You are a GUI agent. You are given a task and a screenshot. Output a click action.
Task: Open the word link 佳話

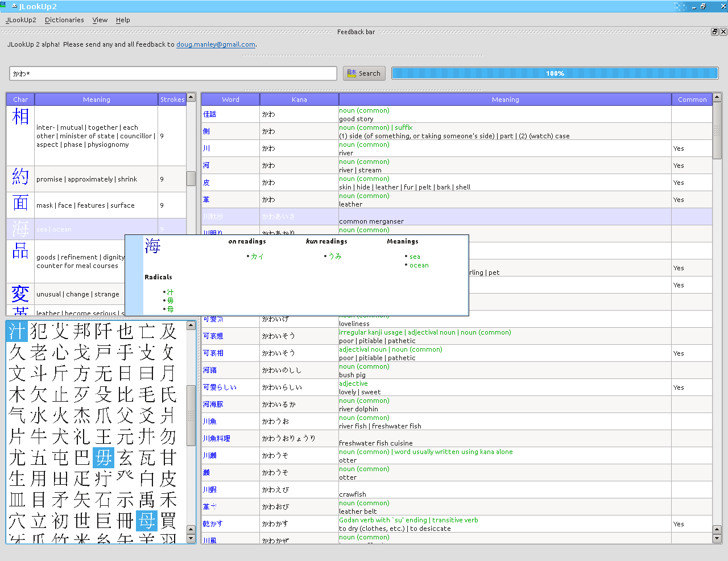coord(210,114)
